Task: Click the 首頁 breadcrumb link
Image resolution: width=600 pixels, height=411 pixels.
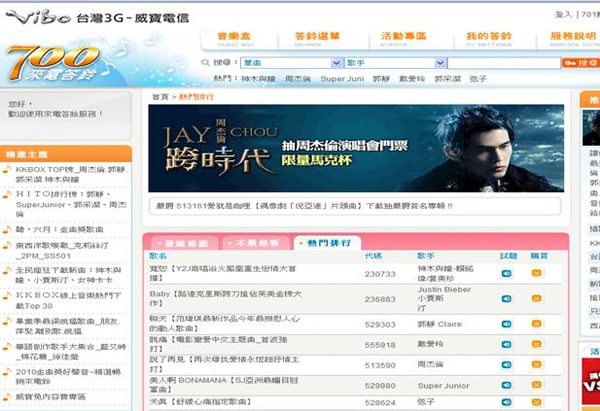Action: coord(160,97)
